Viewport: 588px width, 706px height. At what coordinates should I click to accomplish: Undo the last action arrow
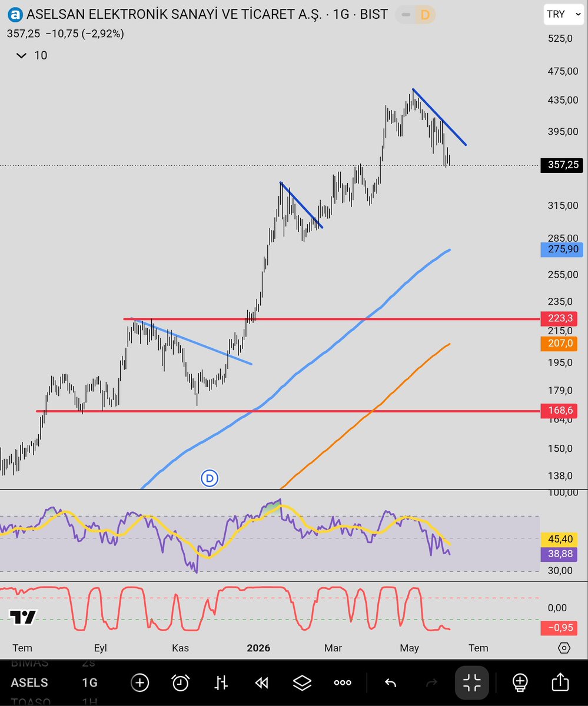[390, 682]
